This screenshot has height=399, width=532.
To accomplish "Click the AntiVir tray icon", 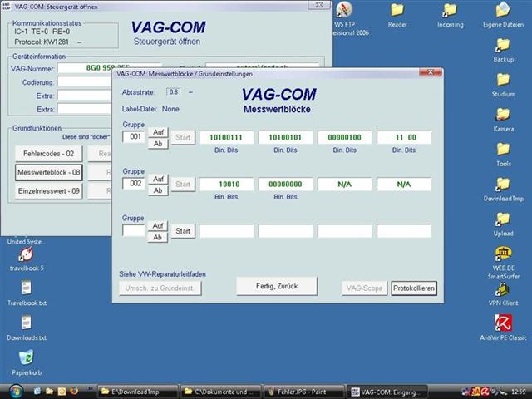I will 484,392.
